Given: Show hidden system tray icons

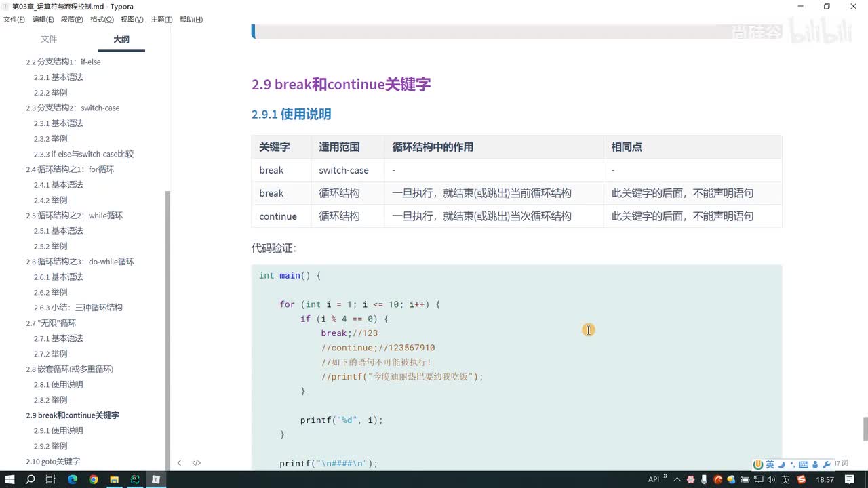Looking at the screenshot, I should click(677, 479).
